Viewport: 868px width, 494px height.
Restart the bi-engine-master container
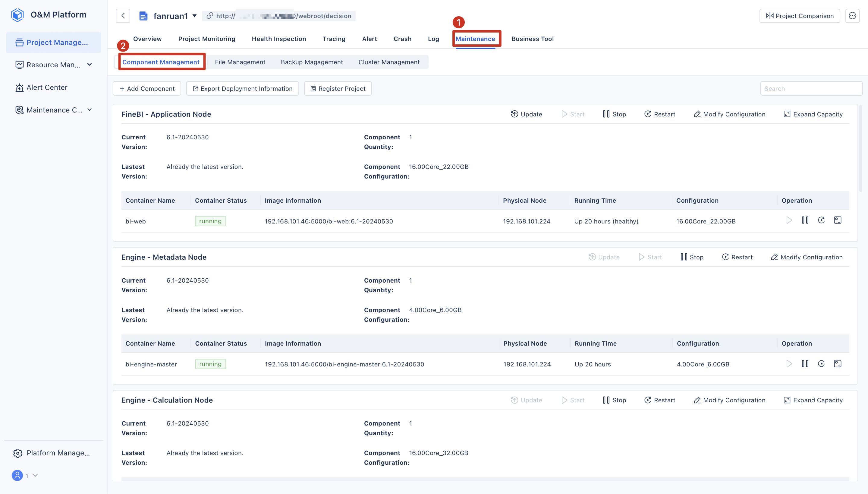821,363
